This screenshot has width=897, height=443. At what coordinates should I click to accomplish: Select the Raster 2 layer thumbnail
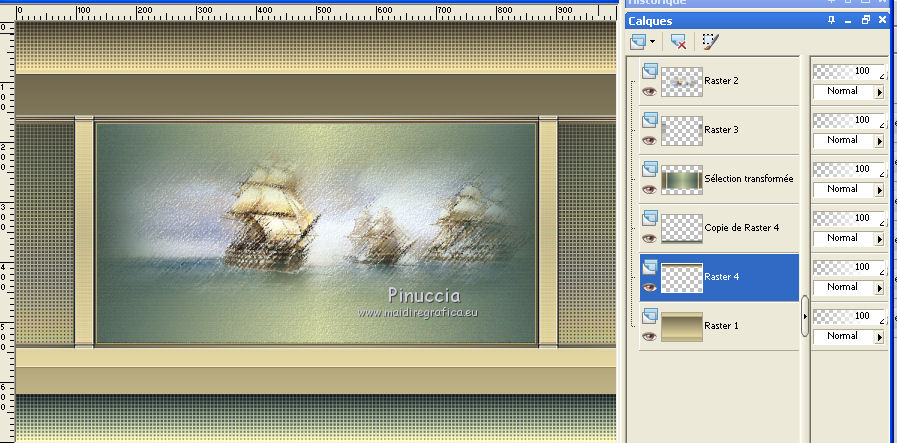point(682,81)
